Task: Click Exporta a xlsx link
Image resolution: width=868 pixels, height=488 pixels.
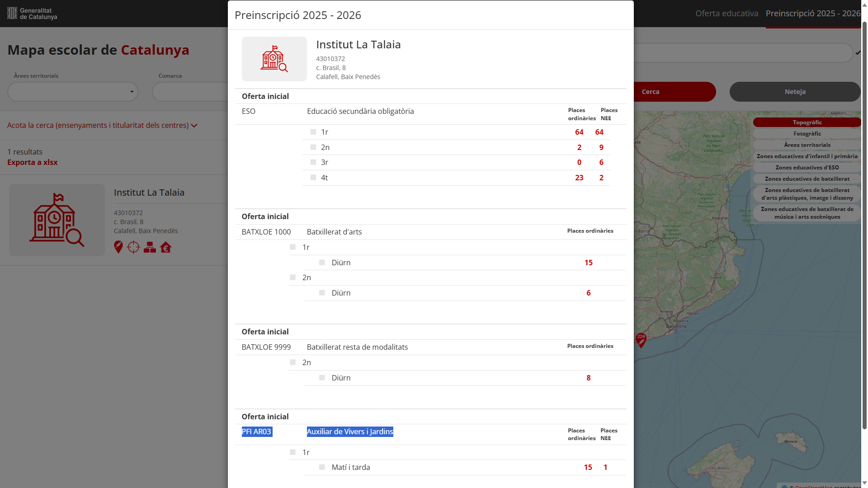Action: pyautogui.click(x=33, y=162)
